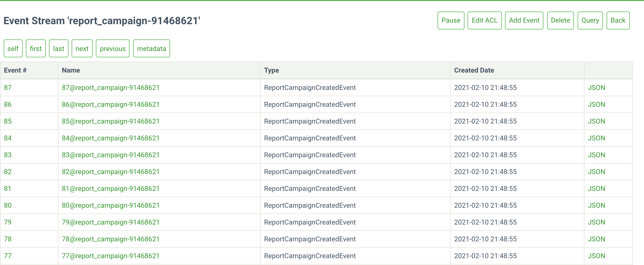Open 78@report_campaign-91468621 event link
644x265 pixels.
tap(111, 239)
